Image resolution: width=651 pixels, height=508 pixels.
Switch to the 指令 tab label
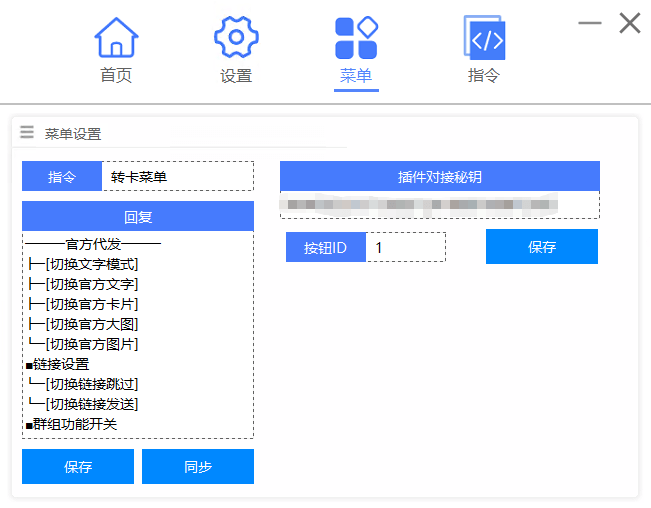(x=484, y=76)
